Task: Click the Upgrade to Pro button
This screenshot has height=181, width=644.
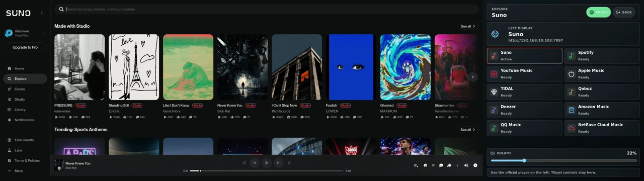Action: [25, 47]
